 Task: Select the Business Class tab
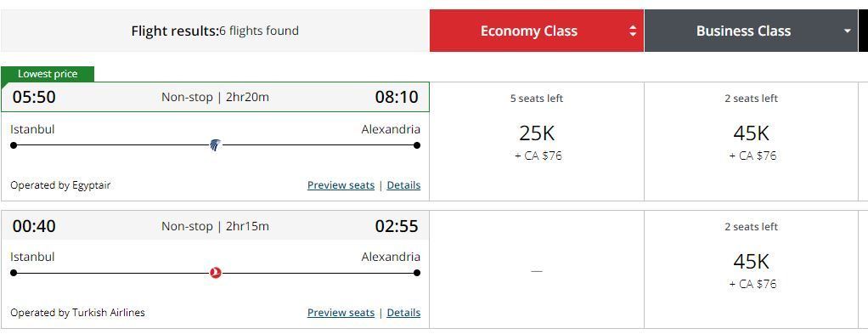click(x=751, y=31)
